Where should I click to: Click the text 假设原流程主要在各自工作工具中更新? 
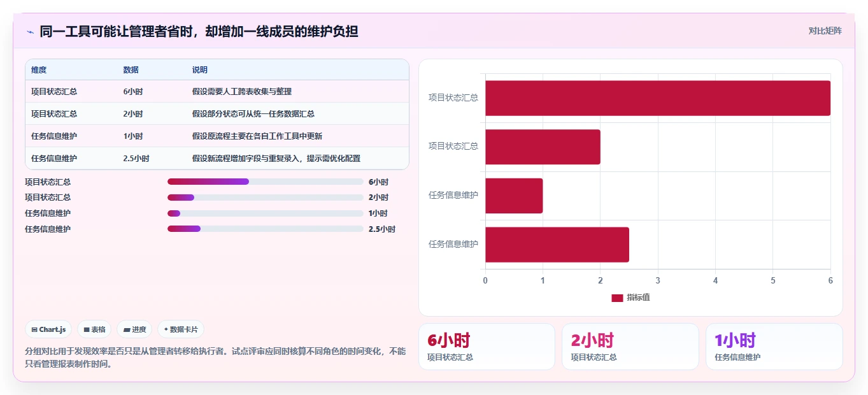[257, 136]
